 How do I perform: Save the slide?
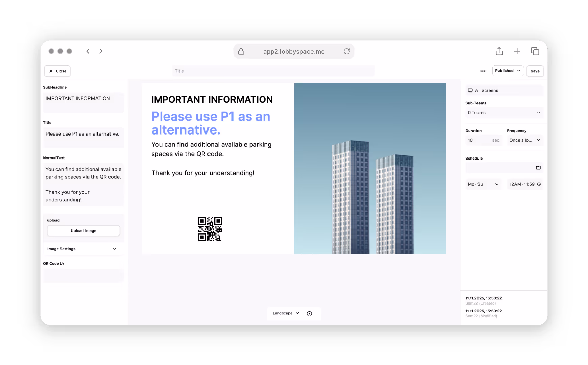tap(535, 71)
